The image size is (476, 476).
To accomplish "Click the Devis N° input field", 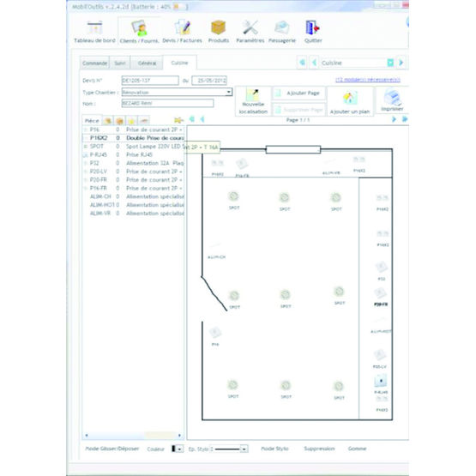I will click(x=150, y=81).
